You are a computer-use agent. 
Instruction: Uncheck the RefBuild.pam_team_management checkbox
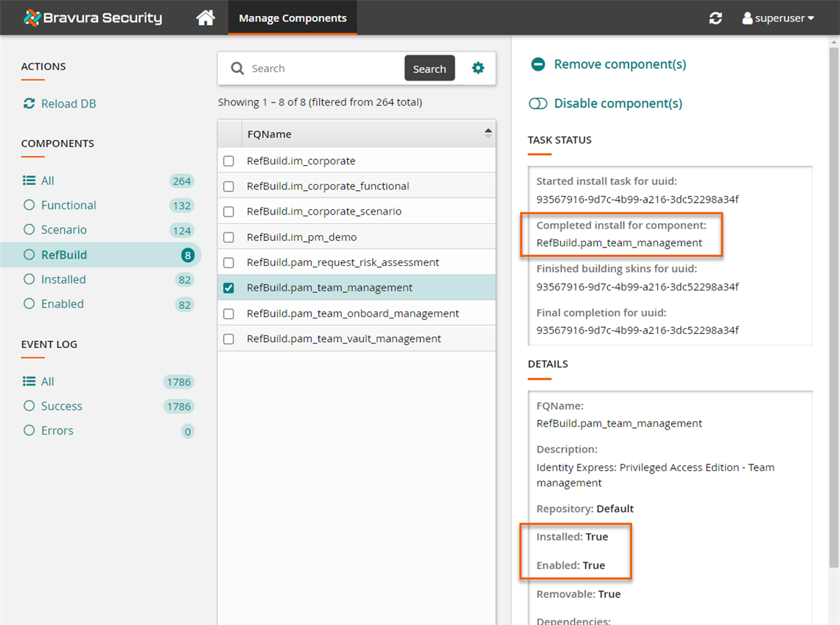(228, 288)
